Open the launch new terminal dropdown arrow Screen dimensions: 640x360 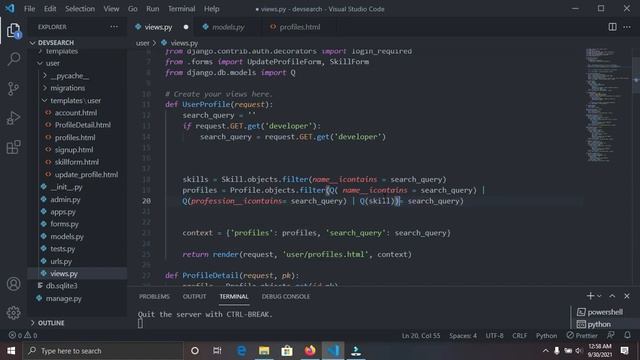point(599,296)
